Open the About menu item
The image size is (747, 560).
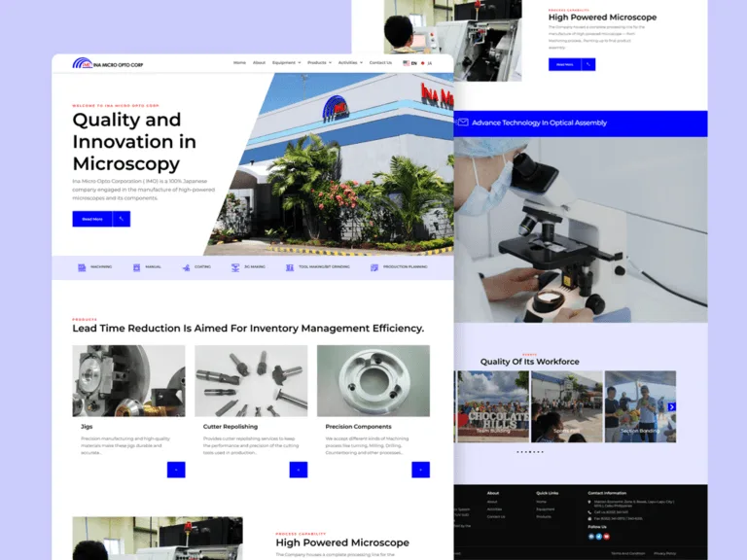click(259, 63)
